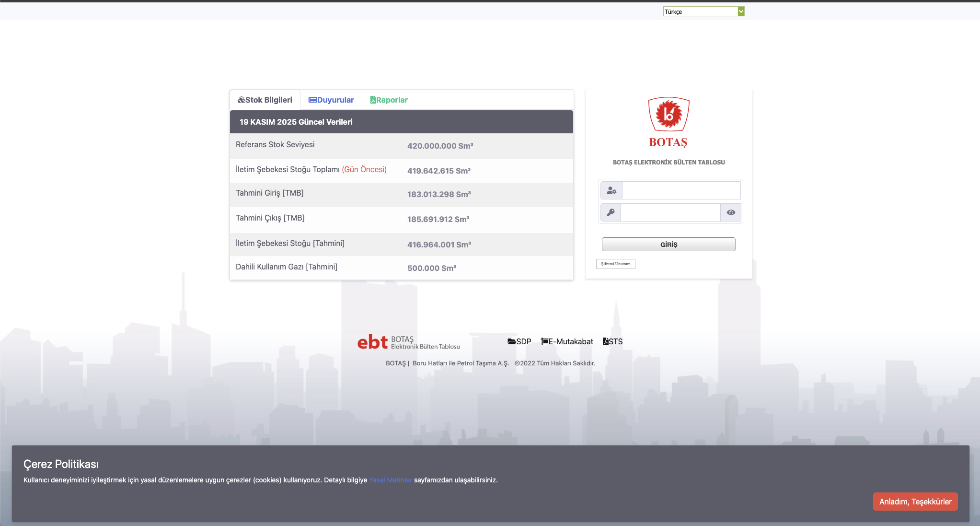Toggle password visibility eye icon
Viewport: 980px width, 526px height.
click(731, 212)
